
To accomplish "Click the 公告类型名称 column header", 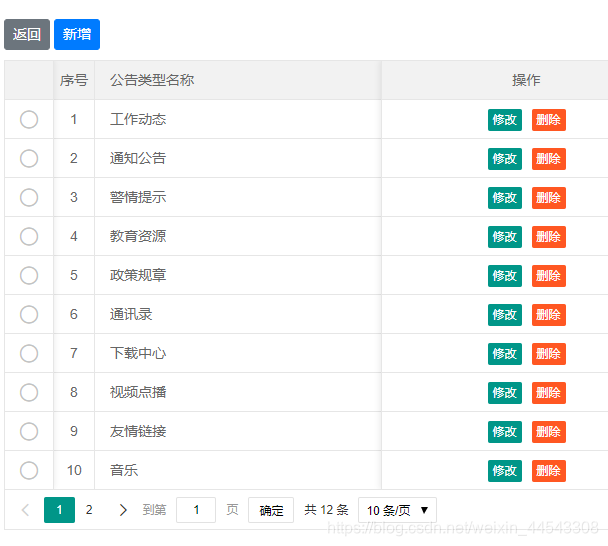I will [x=238, y=80].
